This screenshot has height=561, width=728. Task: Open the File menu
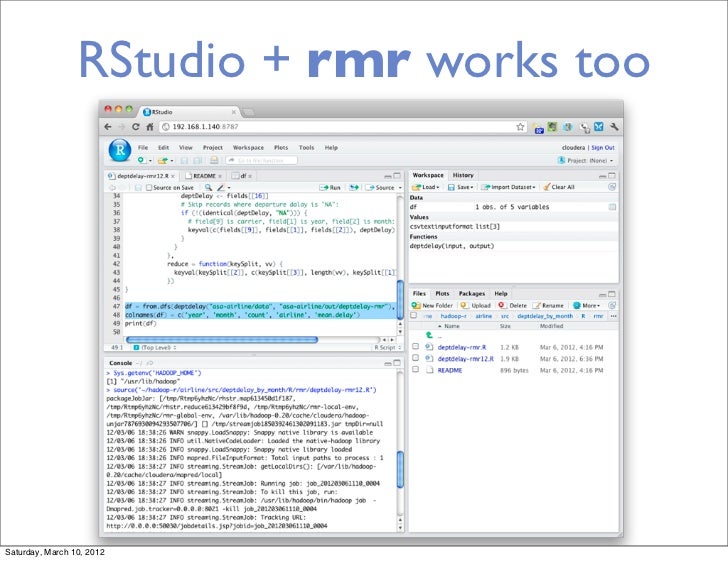point(143,147)
